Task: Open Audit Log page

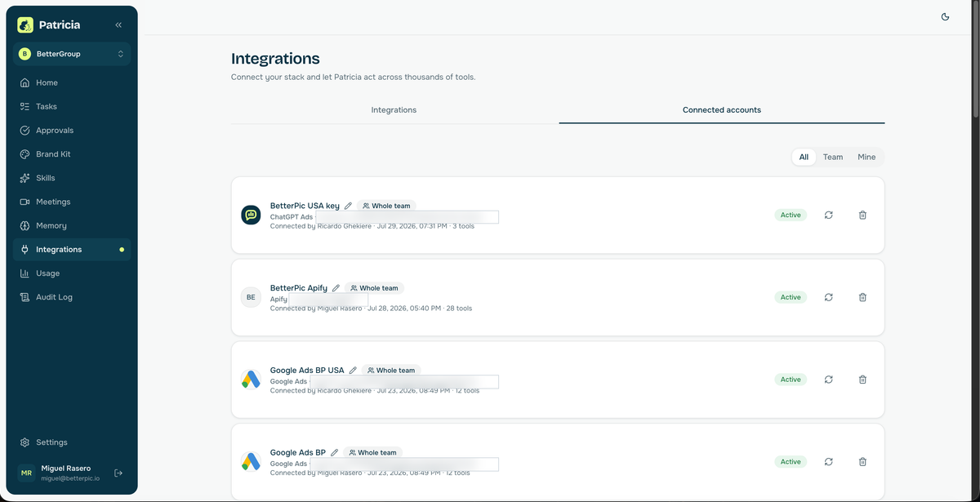Action: [x=72, y=297]
